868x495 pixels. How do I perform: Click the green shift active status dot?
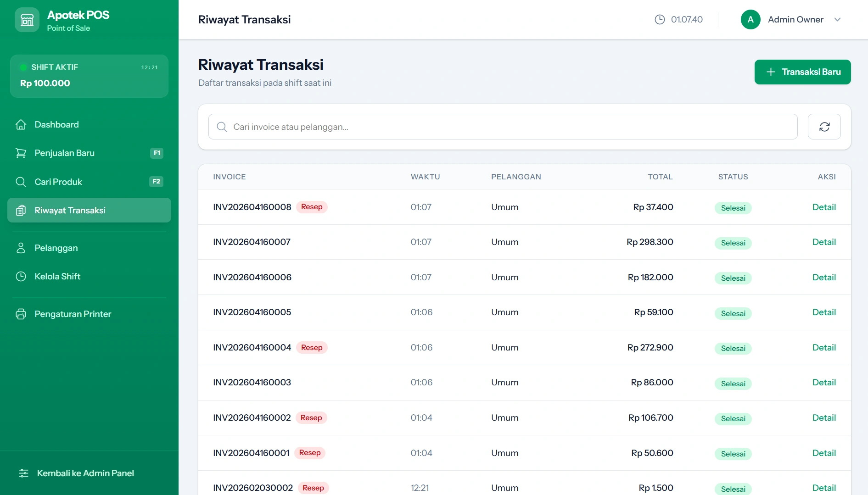23,67
